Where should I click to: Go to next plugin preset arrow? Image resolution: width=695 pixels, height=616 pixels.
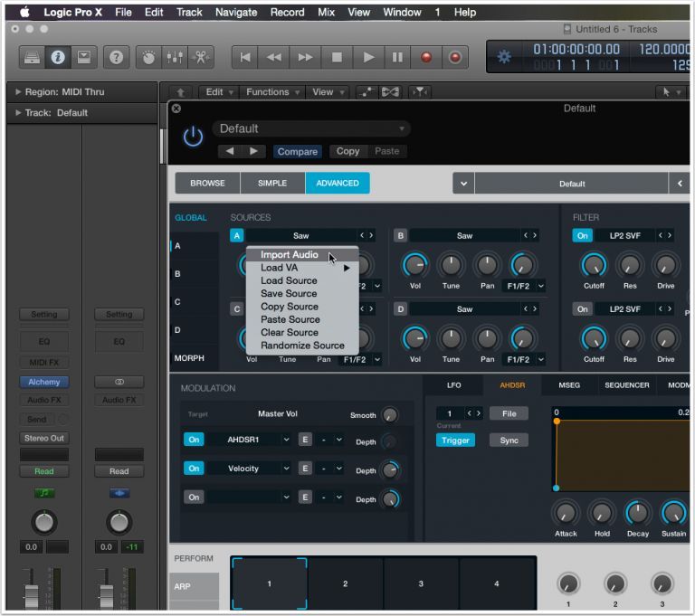(253, 151)
